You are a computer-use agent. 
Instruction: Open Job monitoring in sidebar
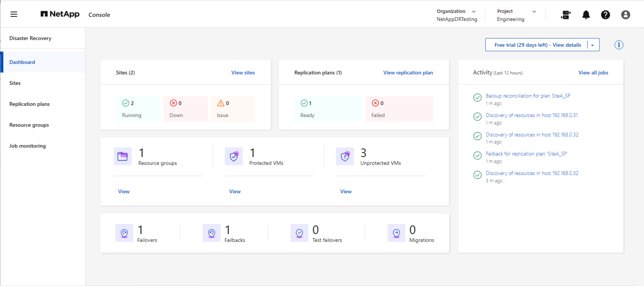[27, 146]
